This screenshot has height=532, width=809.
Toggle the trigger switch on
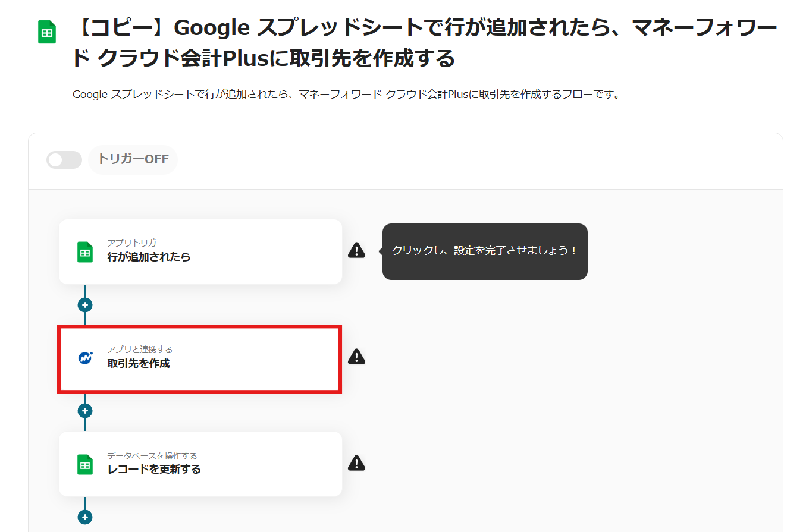click(64, 160)
